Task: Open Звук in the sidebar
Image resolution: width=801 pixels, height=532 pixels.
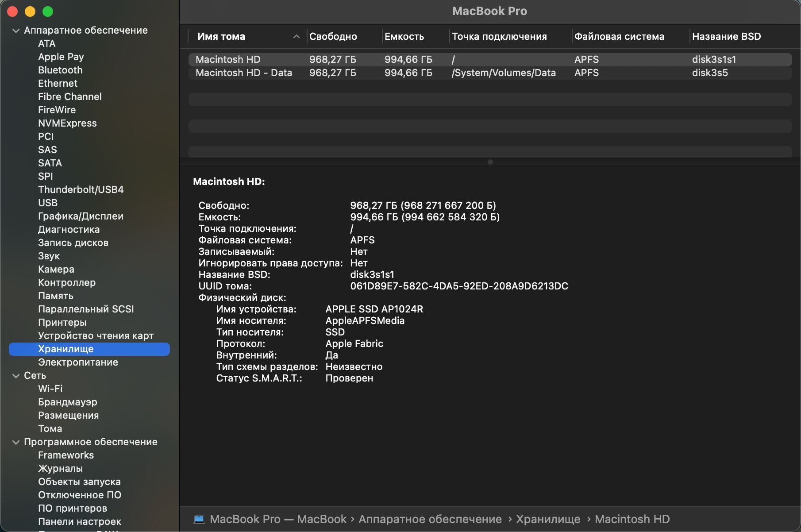Action: tap(49, 256)
